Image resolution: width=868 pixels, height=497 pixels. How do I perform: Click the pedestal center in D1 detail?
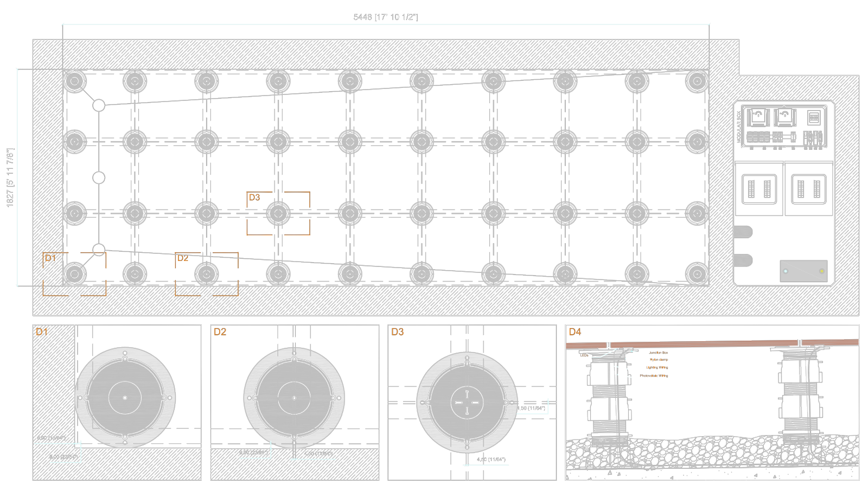click(x=125, y=398)
